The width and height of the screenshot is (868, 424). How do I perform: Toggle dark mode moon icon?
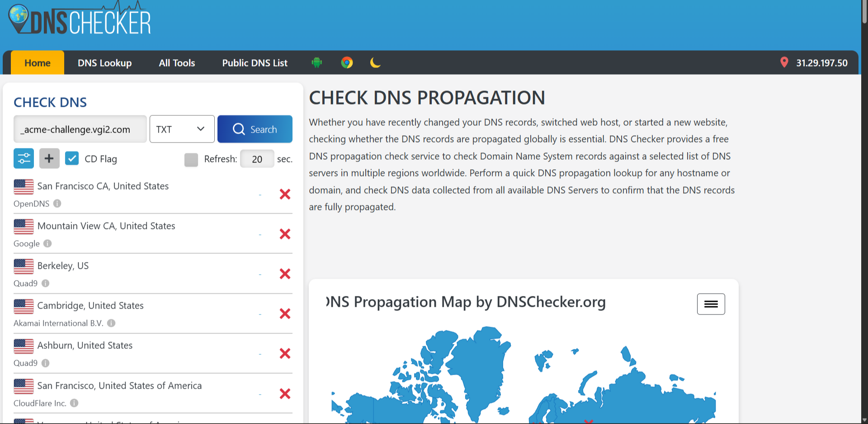(375, 62)
